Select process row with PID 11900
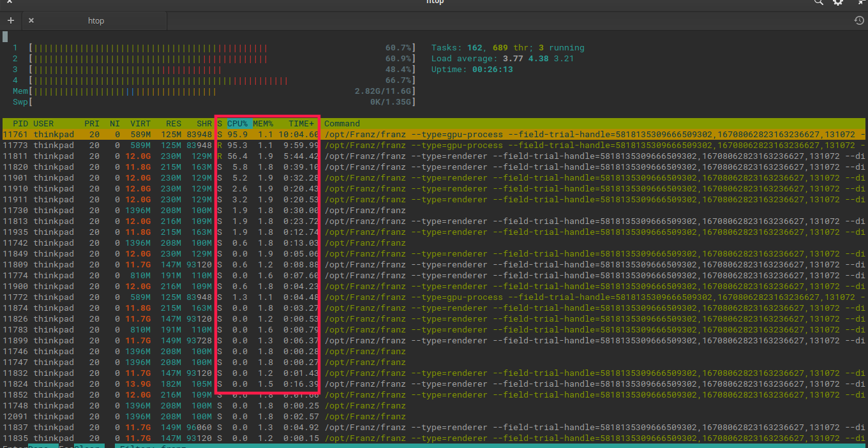The height and width of the screenshot is (448, 868). pos(434,287)
